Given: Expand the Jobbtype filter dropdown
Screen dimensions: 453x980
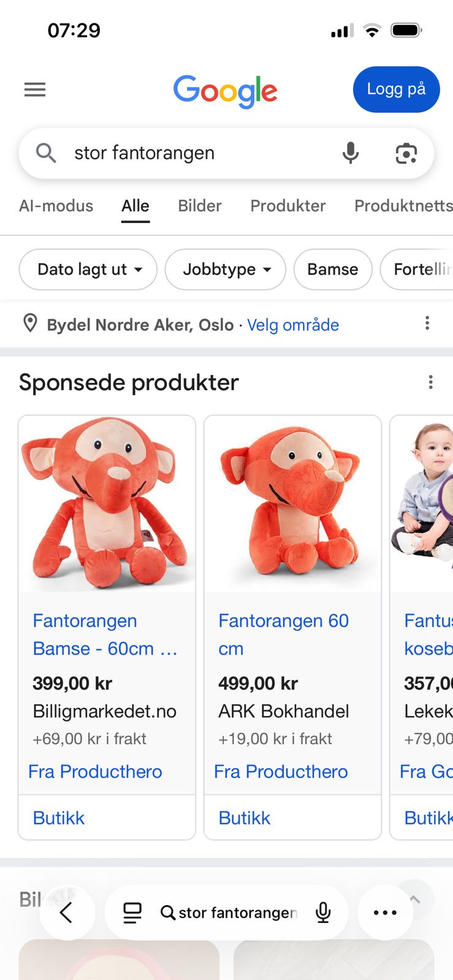Looking at the screenshot, I should click(226, 269).
